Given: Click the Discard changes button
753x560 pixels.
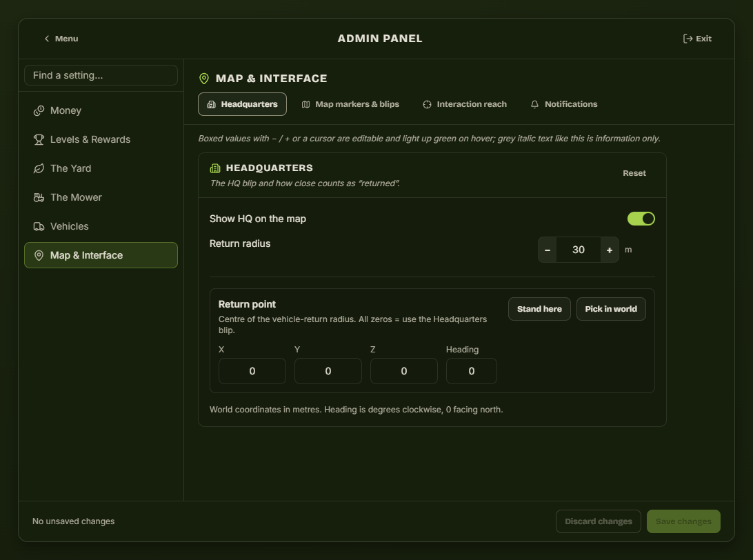Looking at the screenshot, I should pos(599,521).
